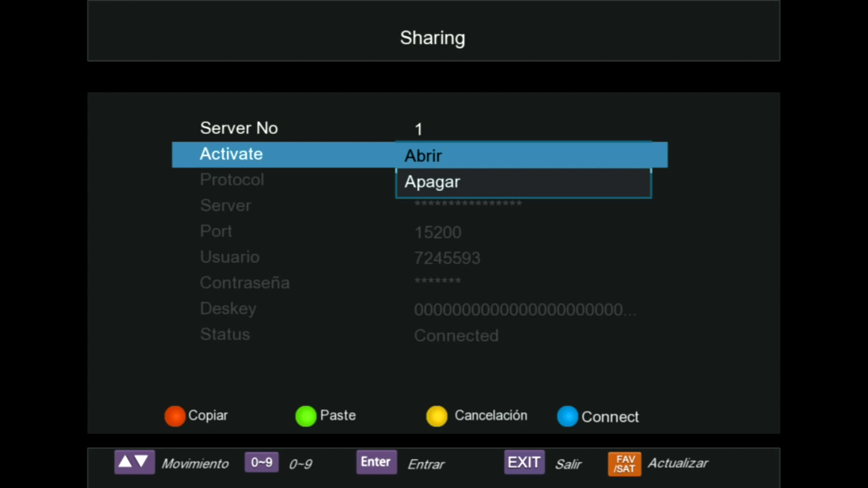Click the Port field value 15200

click(x=438, y=232)
